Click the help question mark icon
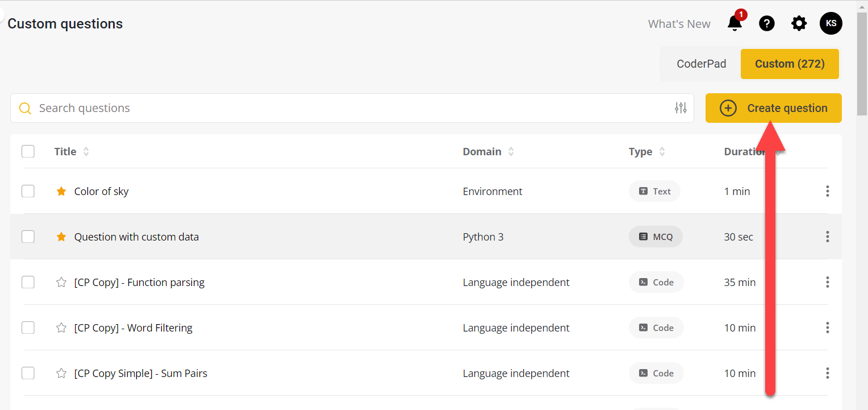Viewport: 868px width, 410px height. click(767, 23)
